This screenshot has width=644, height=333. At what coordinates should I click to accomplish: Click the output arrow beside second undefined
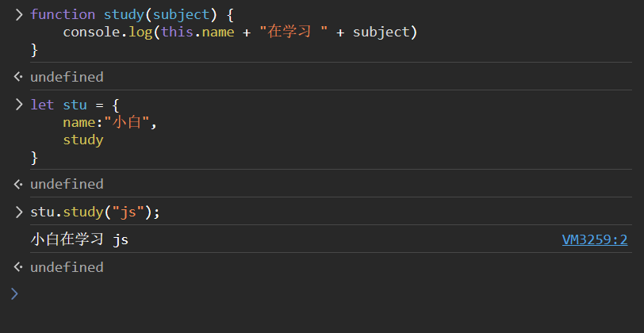(18, 184)
